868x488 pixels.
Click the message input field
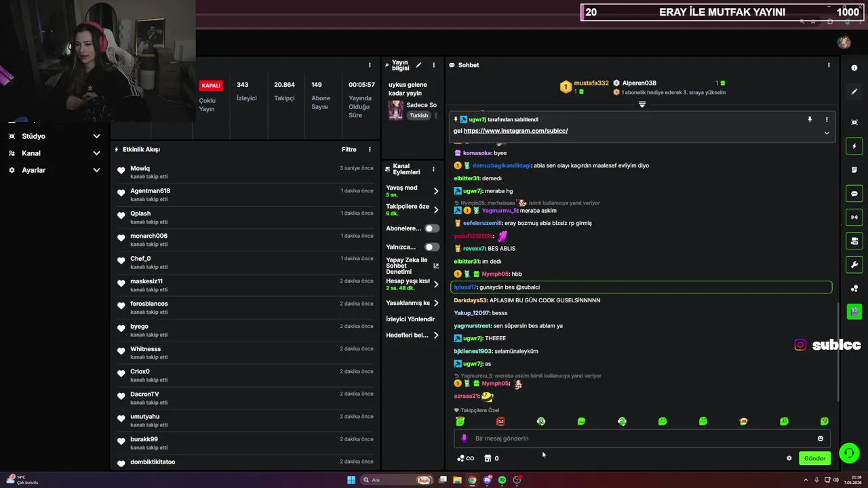[641, 439]
